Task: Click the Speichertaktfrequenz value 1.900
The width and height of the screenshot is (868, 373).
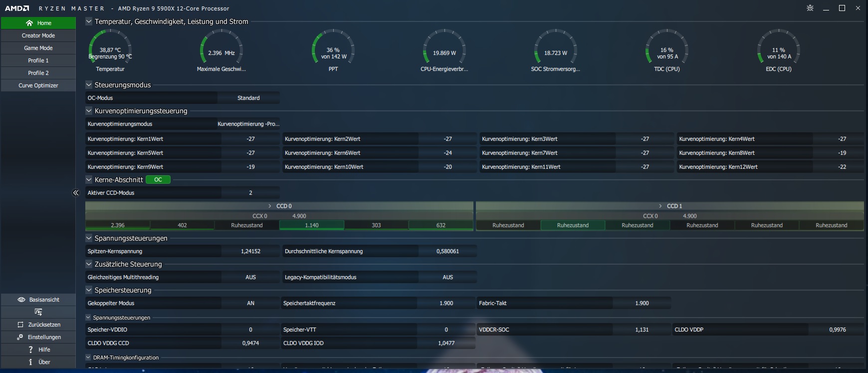Action: tap(446, 303)
